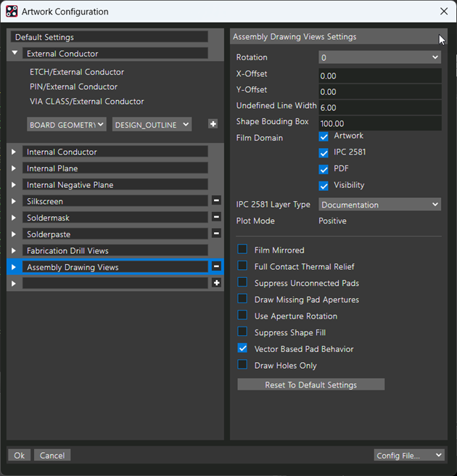Remove the Soldermask film using minus icon
Image resolution: width=457 pixels, height=476 pixels.
[x=216, y=217]
